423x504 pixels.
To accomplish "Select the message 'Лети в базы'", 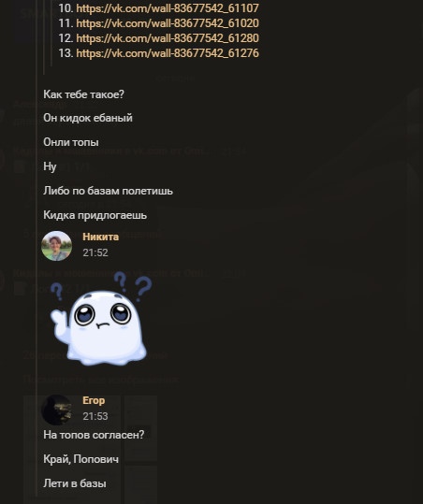I will tap(75, 483).
